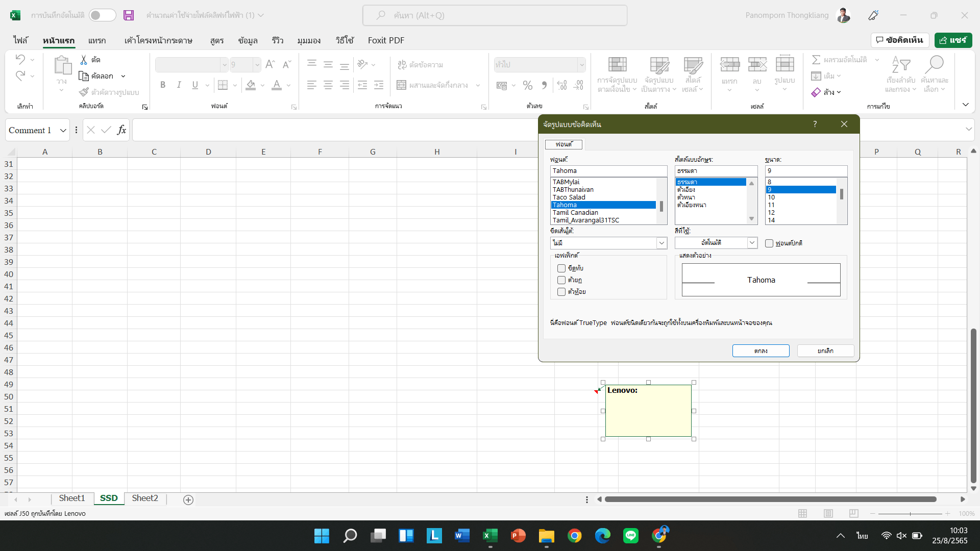
Task: Select font size 12 in size list
Action: pos(771,213)
